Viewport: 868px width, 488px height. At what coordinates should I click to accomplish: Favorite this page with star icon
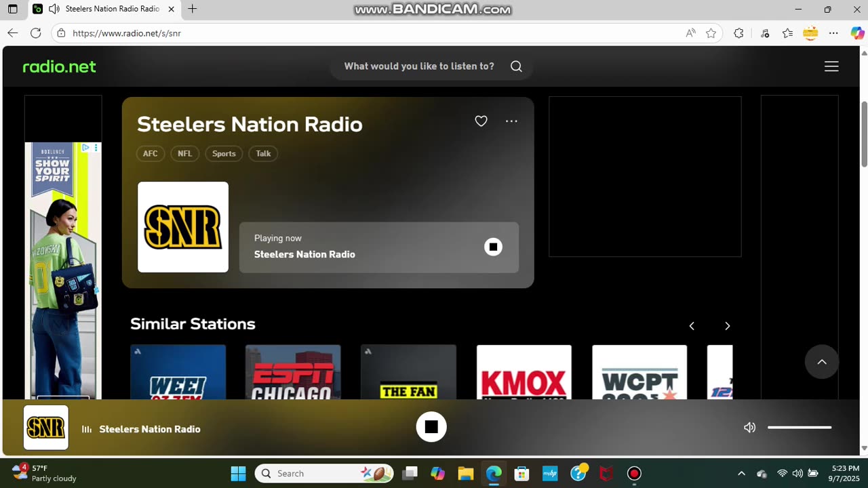711,33
